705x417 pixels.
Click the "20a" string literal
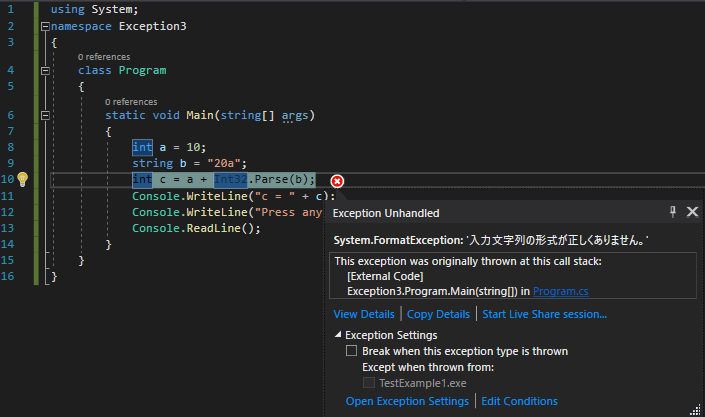[224, 163]
